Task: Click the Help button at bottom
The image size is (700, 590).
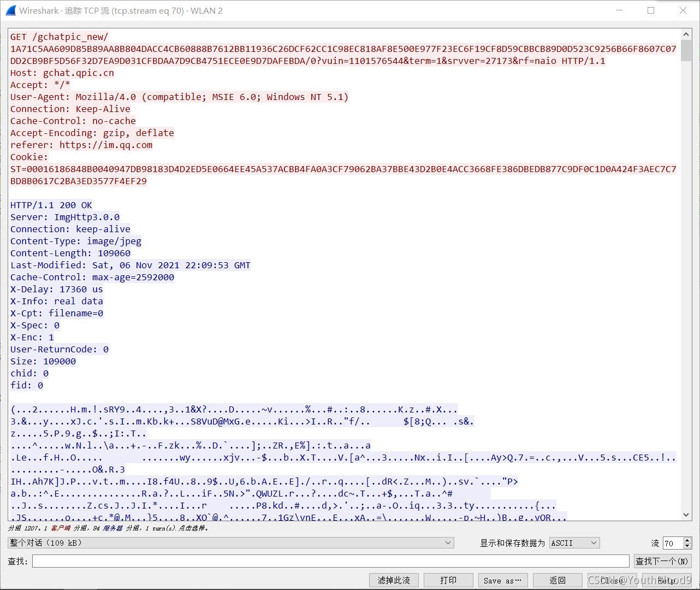Action: pos(667,580)
